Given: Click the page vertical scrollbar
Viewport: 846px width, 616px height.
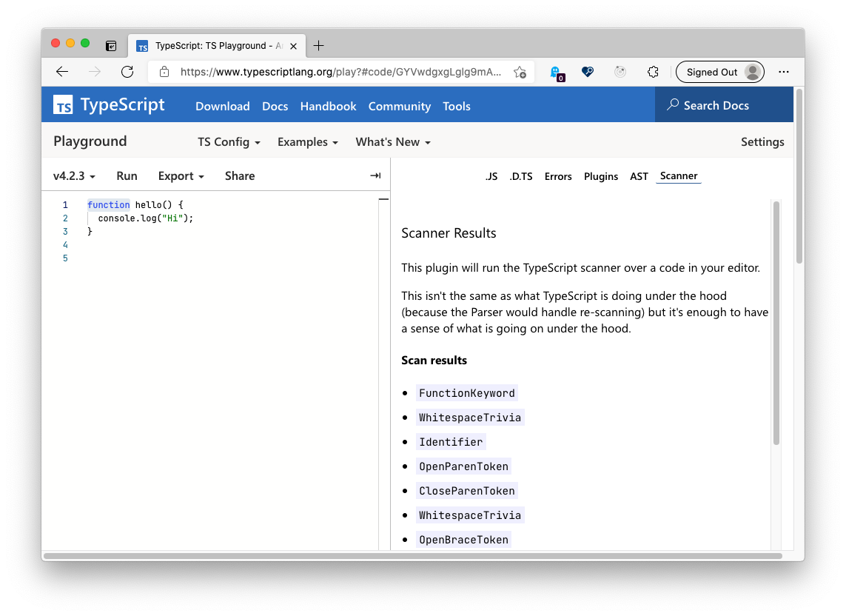Looking at the screenshot, I should [x=799, y=176].
